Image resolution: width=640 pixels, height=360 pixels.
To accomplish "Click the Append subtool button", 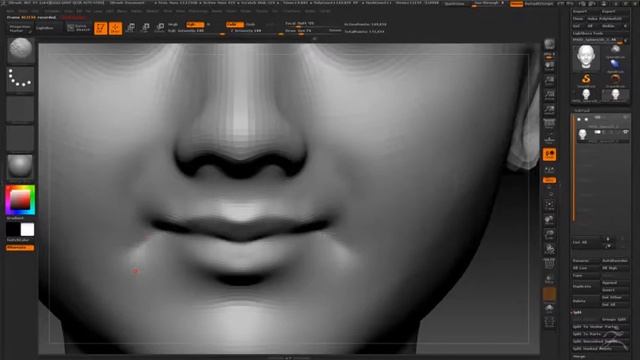I will tap(615, 282).
